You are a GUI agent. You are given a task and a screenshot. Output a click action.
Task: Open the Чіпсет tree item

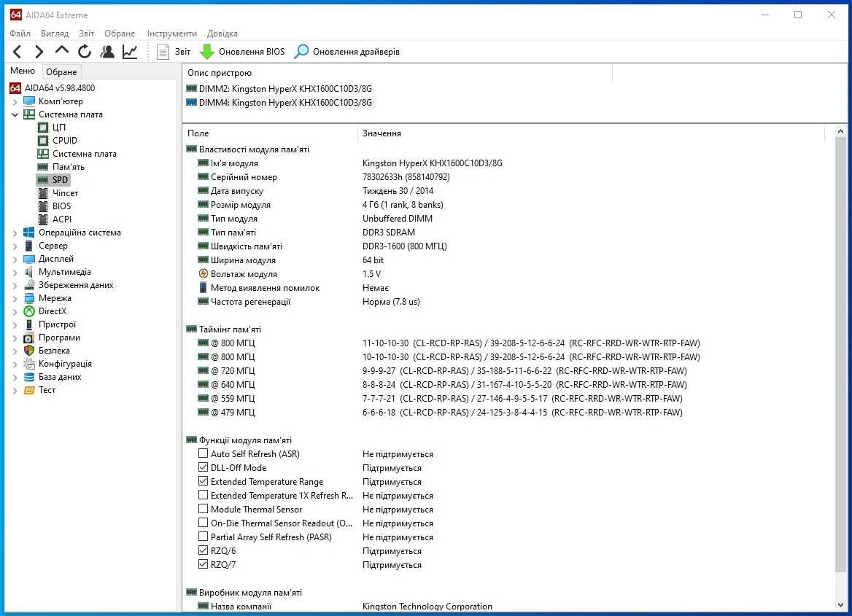tap(65, 193)
